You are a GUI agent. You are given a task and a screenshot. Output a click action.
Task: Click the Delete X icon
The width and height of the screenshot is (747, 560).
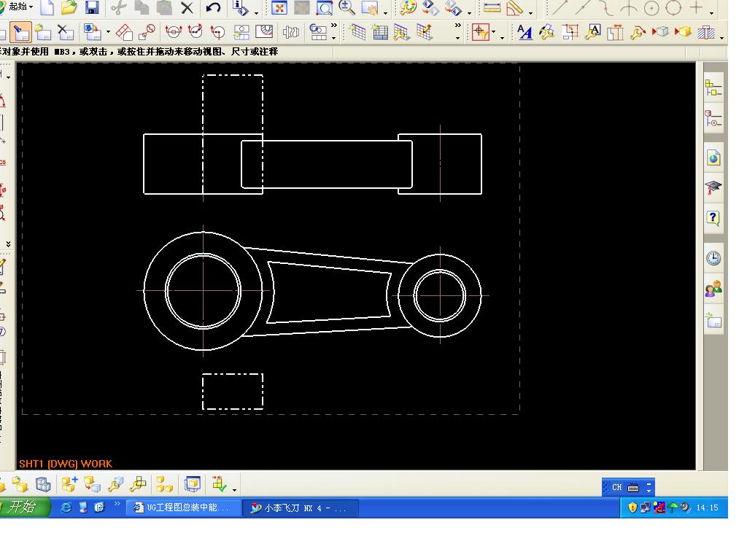pos(187,7)
